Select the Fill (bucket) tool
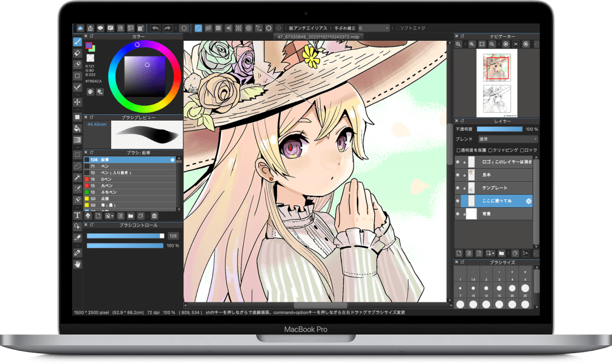 (x=78, y=128)
